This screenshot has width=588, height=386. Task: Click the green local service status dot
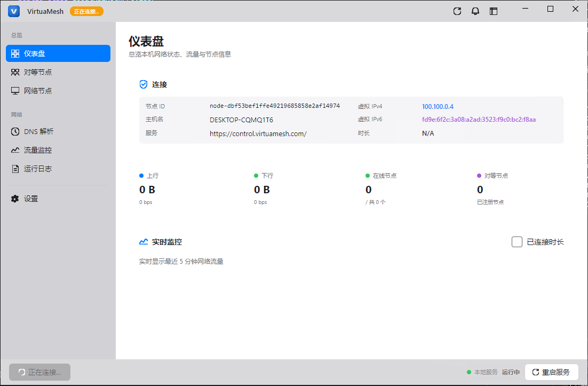(469, 372)
